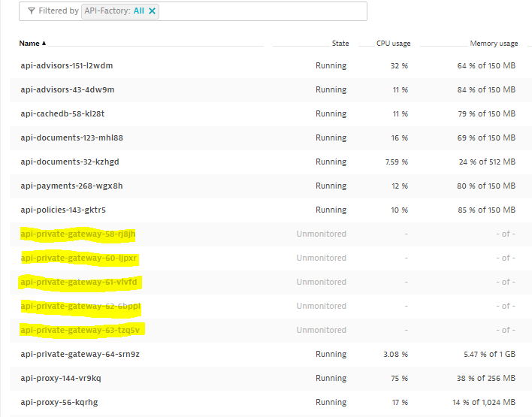Sort by the State column header
Screen dimensions: 532x417
coord(340,44)
